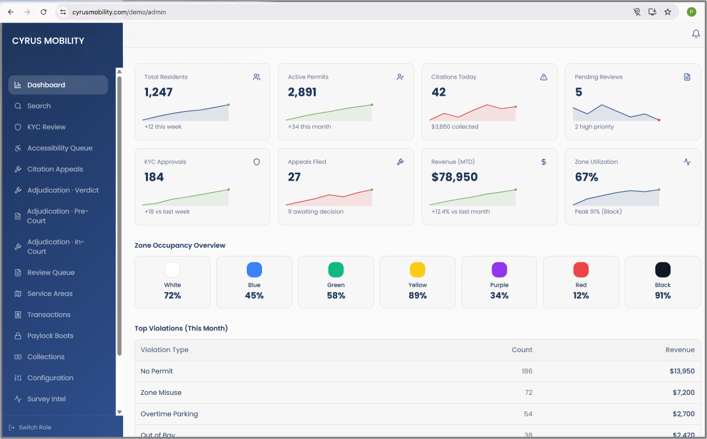Click the Green zone color swatch
This screenshot has height=439, width=707.
click(x=336, y=270)
